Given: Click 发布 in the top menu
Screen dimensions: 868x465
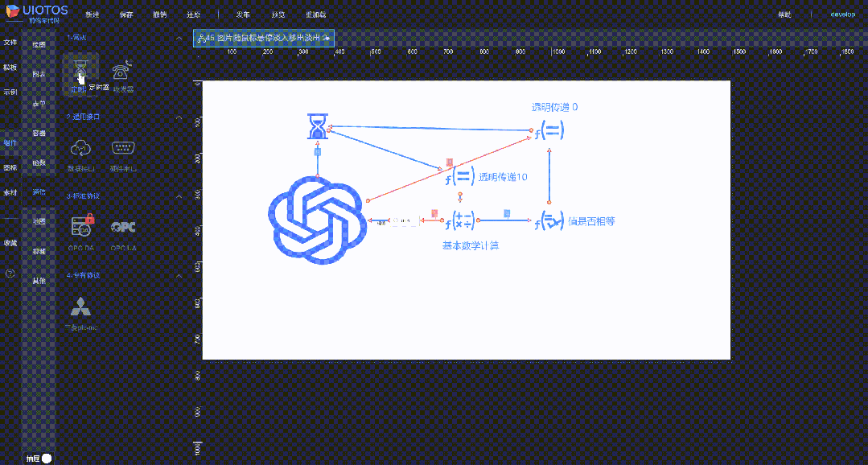Looking at the screenshot, I should (x=243, y=14).
